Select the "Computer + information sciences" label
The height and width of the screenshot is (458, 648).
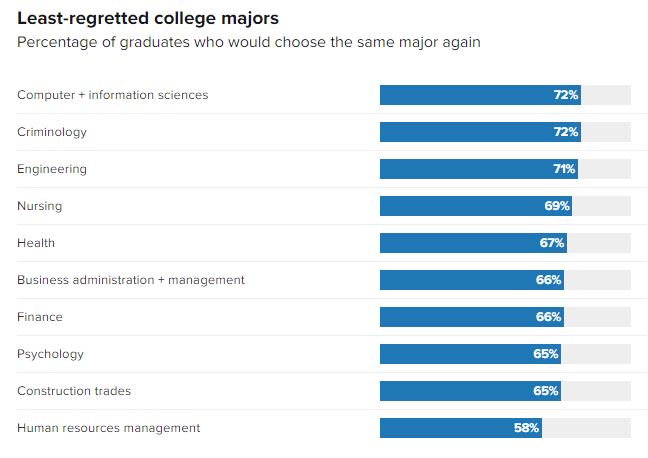coord(112,95)
